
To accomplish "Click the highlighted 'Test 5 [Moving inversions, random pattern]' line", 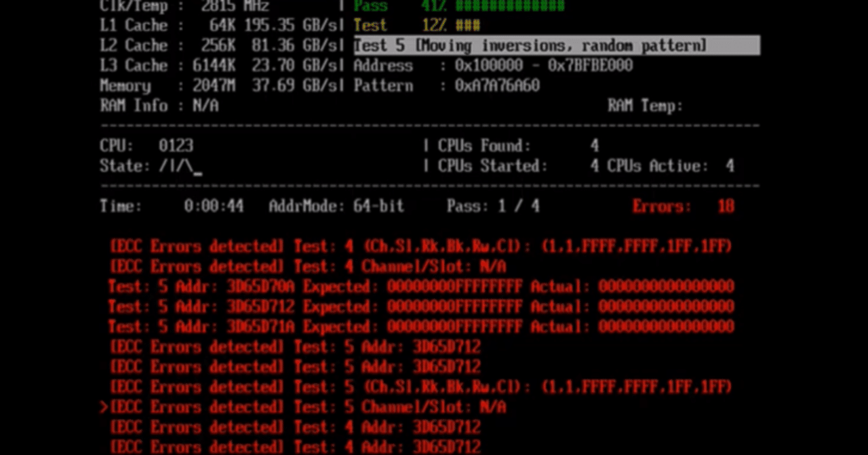I will click(x=556, y=45).
